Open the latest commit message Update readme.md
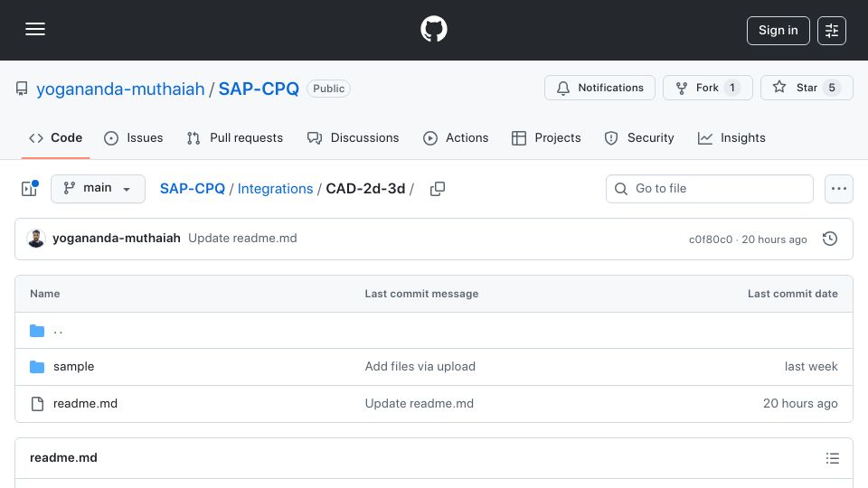 pos(242,238)
